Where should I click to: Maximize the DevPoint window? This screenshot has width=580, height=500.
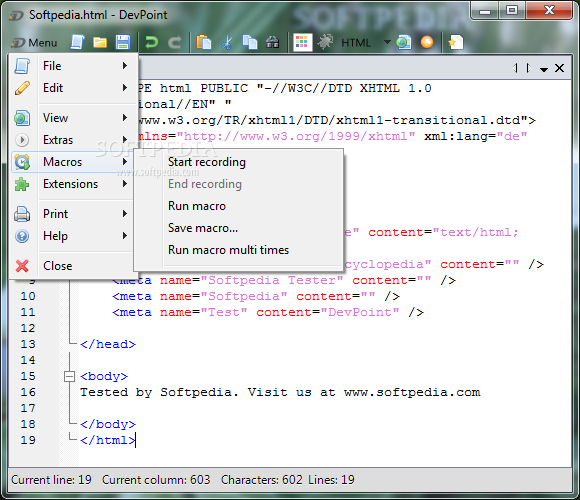click(512, 10)
